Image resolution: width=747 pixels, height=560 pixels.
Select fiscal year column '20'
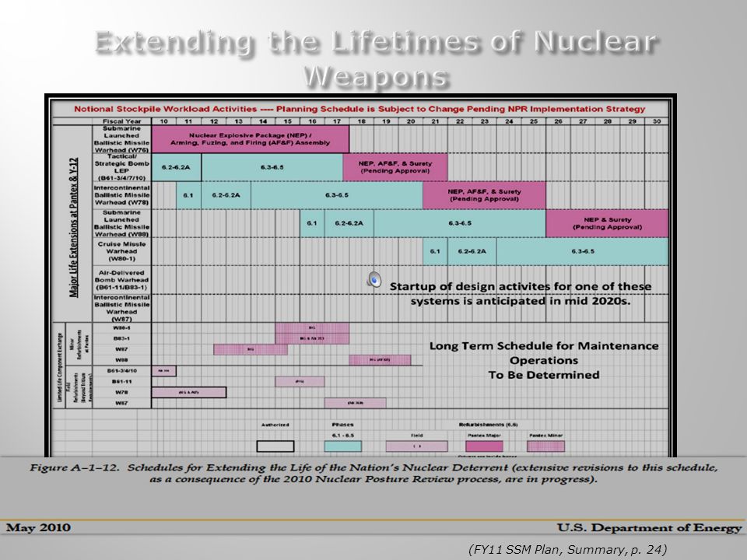[x=411, y=121]
